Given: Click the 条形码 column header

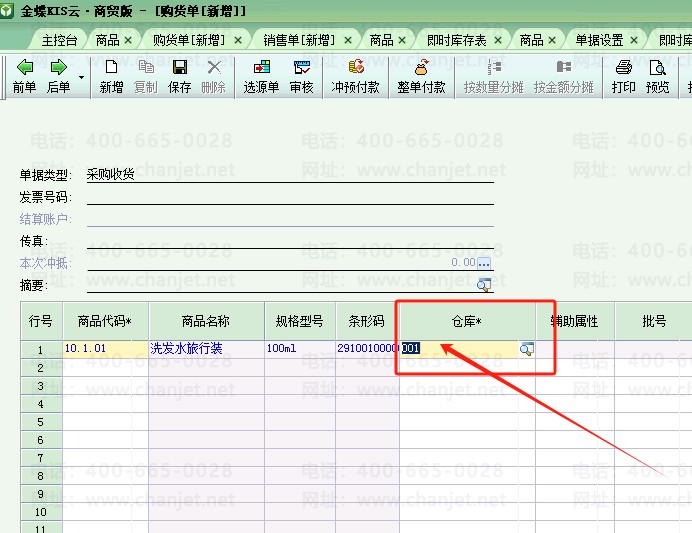Looking at the screenshot, I should 367,321.
